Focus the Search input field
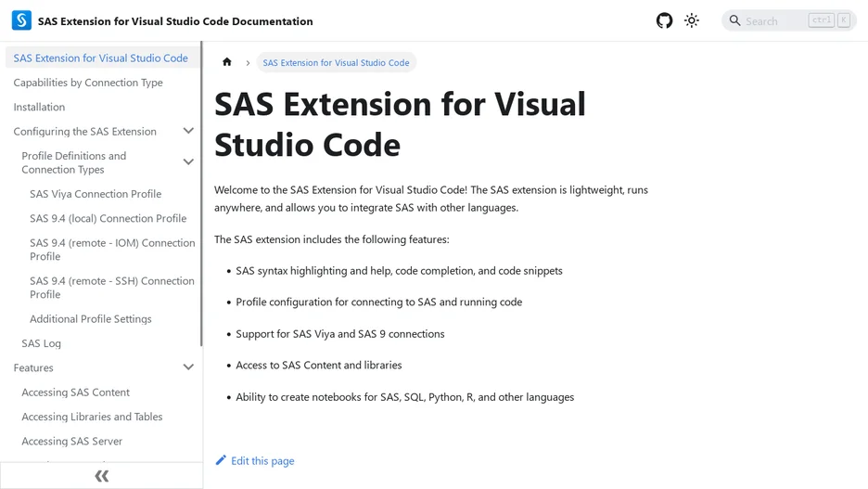The image size is (868, 489). (x=789, y=20)
